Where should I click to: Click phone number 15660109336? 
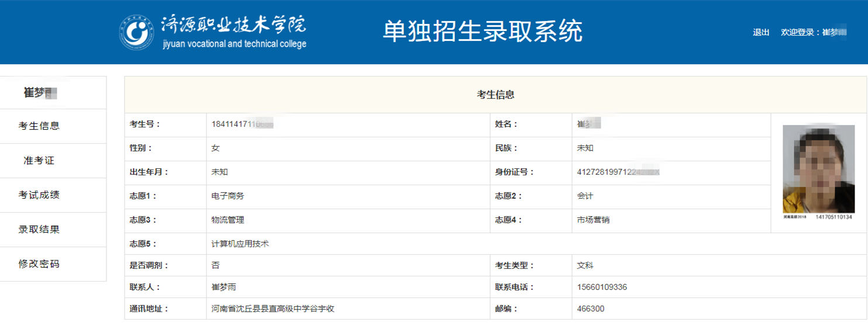pos(602,287)
